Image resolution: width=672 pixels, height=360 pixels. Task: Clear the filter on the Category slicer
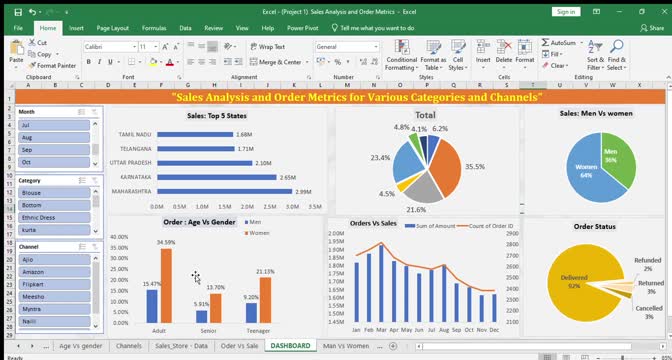94,181
